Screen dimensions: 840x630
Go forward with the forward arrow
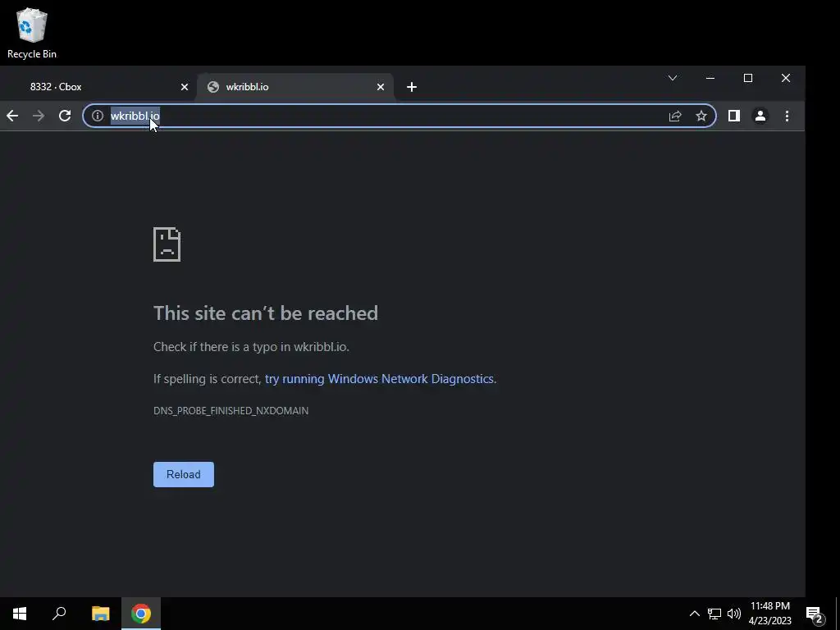click(x=39, y=116)
